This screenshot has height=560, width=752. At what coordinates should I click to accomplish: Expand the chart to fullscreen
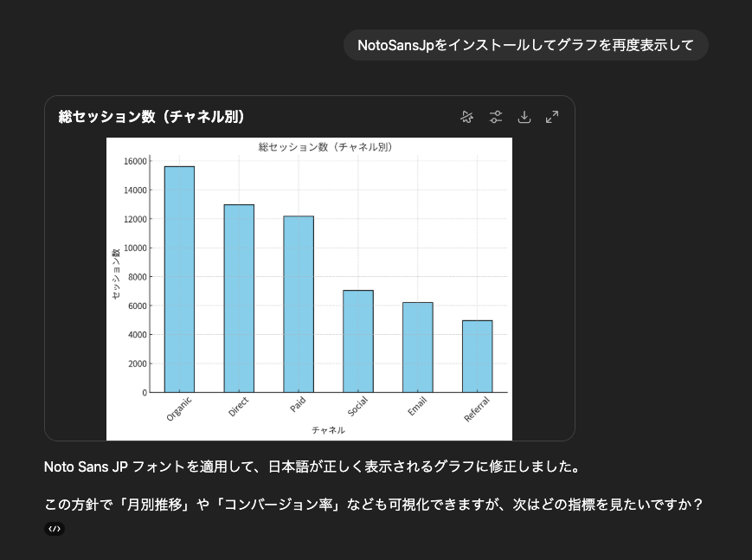pyautogui.click(x=552, y=117)
